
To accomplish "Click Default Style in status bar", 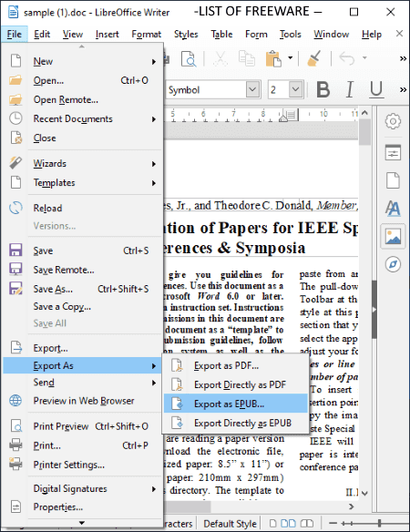I will click(x=230, y=524).
